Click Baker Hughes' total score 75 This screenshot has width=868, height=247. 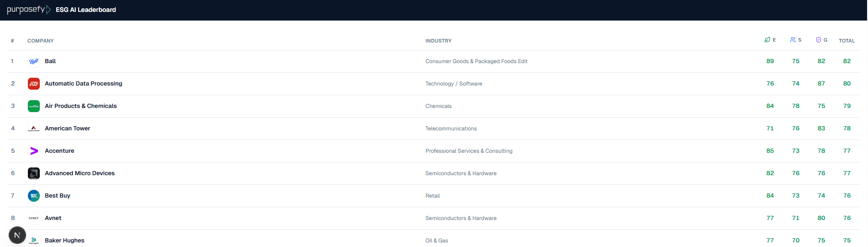847,241
